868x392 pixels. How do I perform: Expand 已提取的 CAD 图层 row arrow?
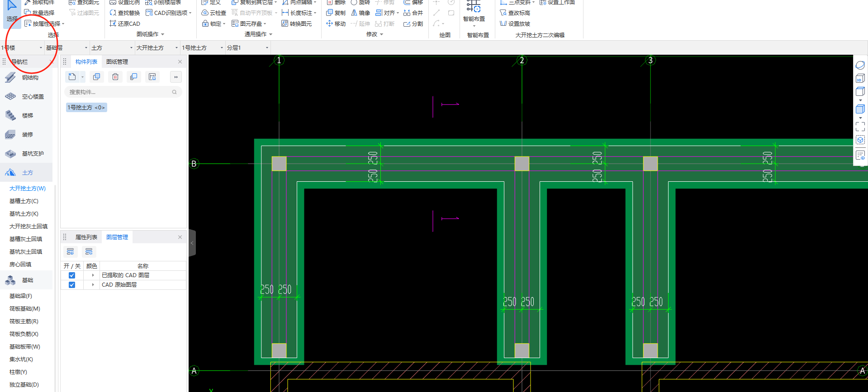(93, 275)
